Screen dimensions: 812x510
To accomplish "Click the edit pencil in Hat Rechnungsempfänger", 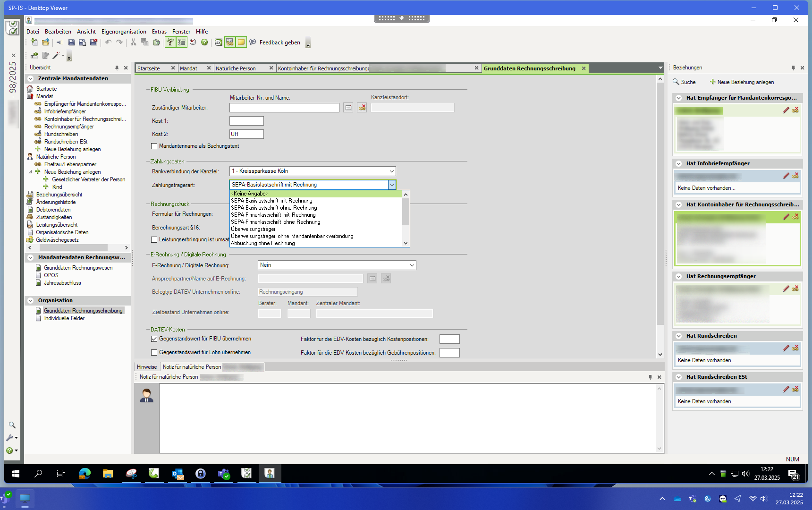I will point(786,289).
